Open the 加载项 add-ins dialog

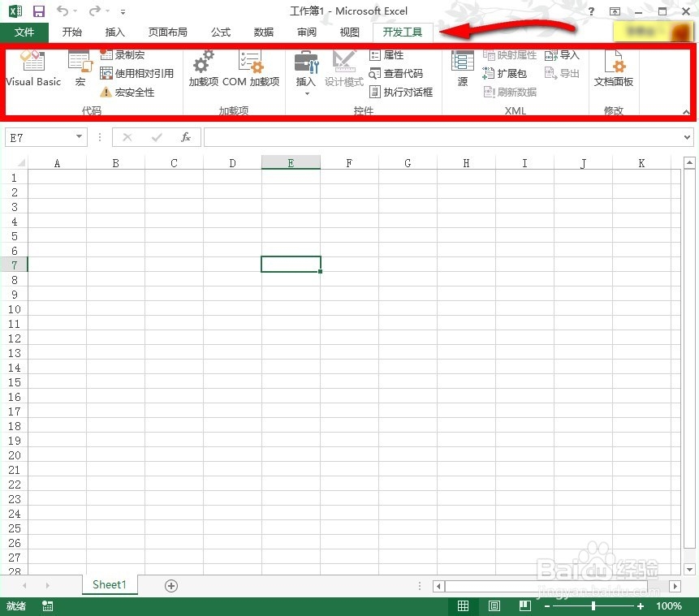click(204, 67)
